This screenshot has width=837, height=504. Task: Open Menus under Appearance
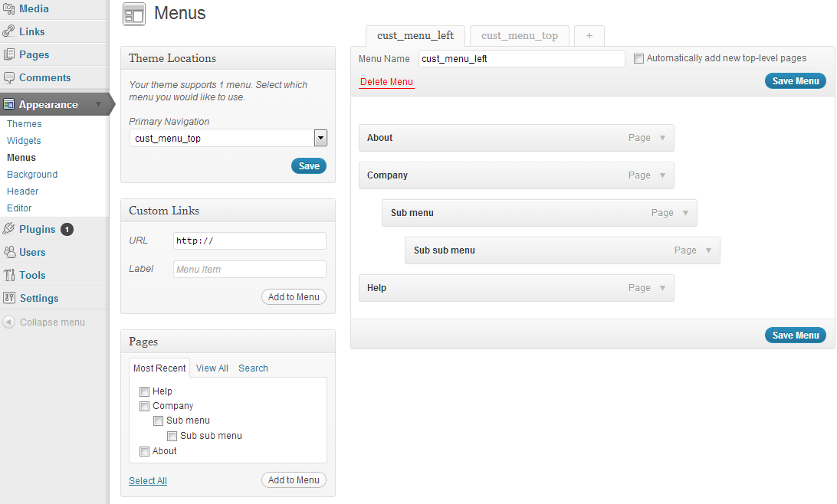[21, 157]
